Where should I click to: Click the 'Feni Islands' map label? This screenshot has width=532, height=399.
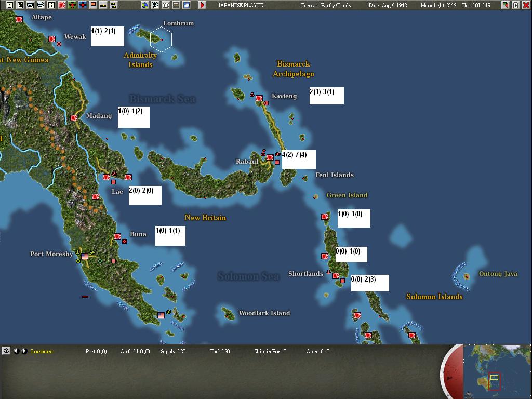coord(335,175)
